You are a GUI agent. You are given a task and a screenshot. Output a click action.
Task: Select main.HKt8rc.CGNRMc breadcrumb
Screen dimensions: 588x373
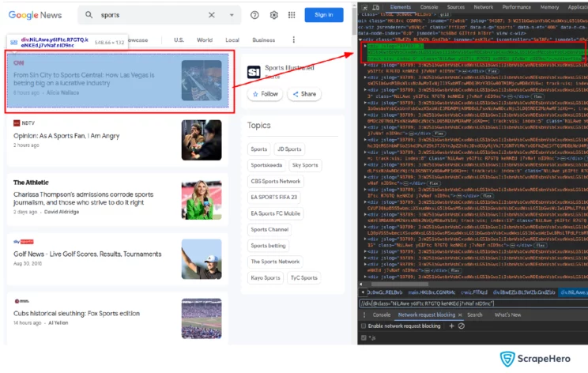tap(432, 292)
